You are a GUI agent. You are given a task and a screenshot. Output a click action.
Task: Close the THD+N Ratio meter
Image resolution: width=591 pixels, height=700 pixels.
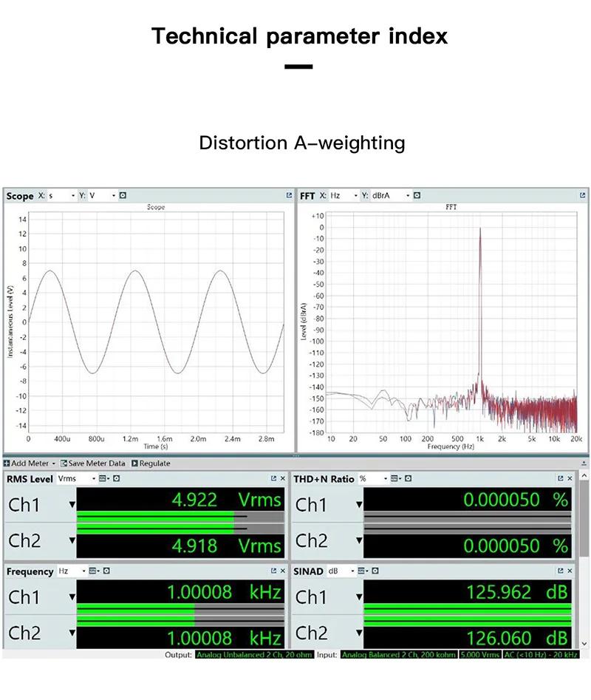[570, 479]
